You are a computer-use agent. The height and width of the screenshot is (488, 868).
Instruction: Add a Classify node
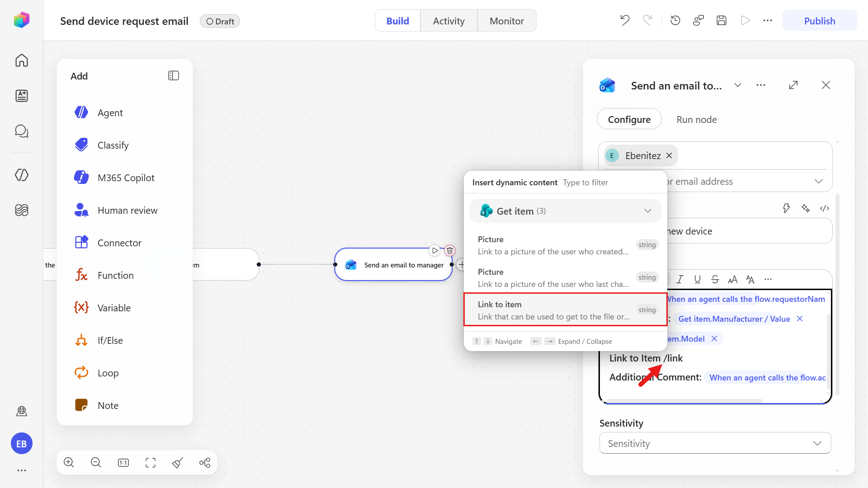tap(125, 145)
